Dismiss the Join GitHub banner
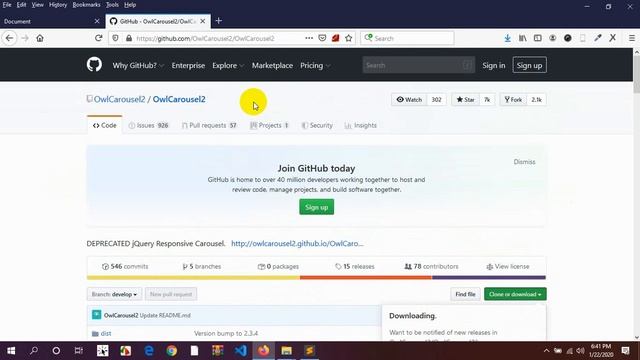 524,162
